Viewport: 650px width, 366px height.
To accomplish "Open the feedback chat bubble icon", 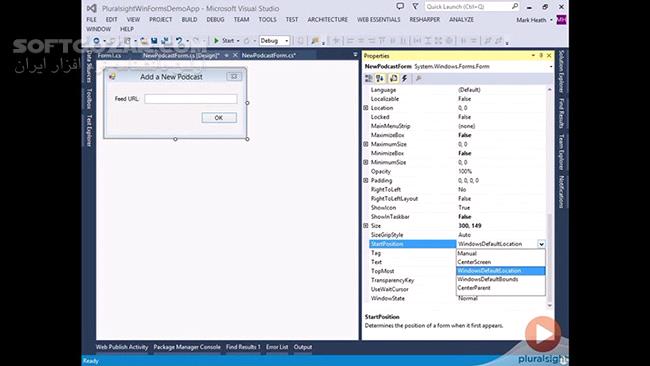I will click(x=400, y=7).
